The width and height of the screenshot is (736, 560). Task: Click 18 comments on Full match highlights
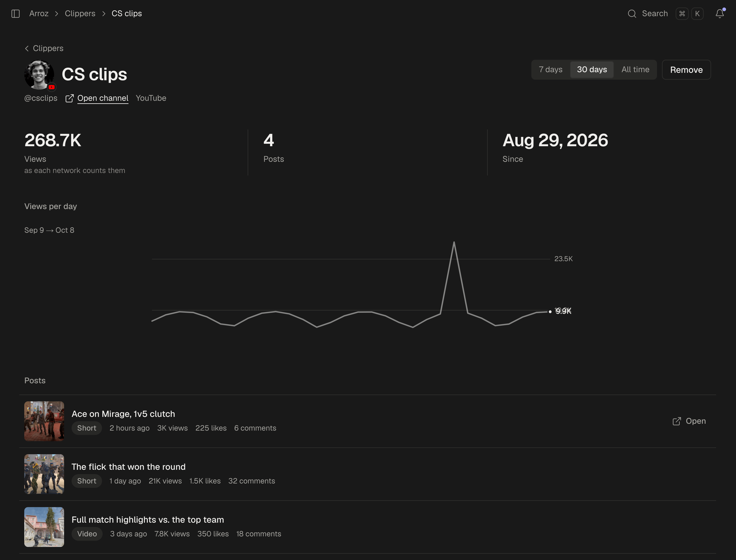coord(258,534)
